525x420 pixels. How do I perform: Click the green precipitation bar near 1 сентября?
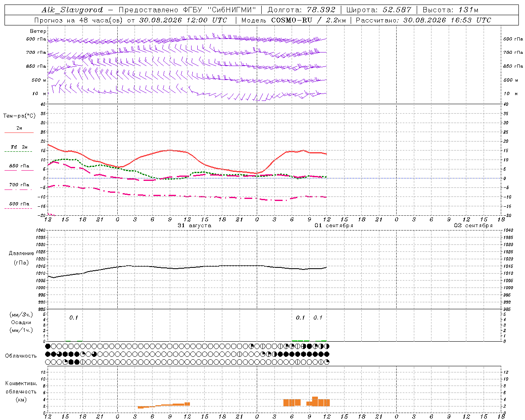pyautogui.click(x=300, y=340)
